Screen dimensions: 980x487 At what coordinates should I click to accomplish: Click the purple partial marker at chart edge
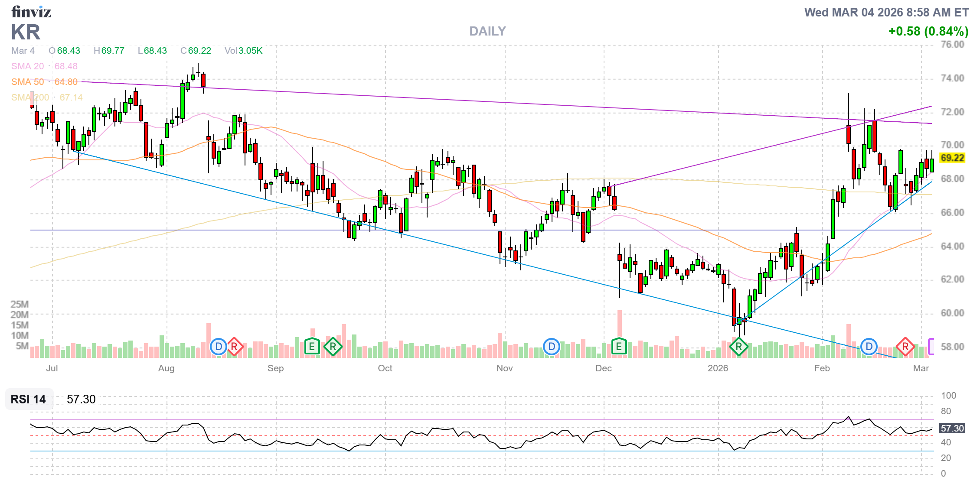point(931,347)
